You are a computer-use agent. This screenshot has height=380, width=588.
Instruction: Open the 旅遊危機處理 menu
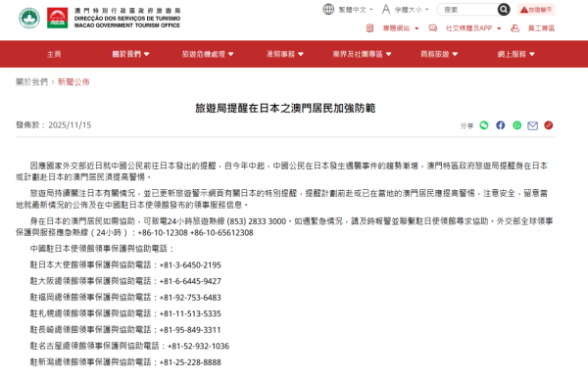[208, 54]
